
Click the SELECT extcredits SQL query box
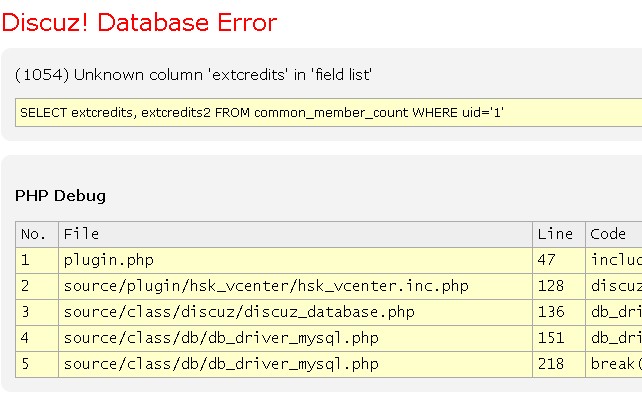coord(328,113)
